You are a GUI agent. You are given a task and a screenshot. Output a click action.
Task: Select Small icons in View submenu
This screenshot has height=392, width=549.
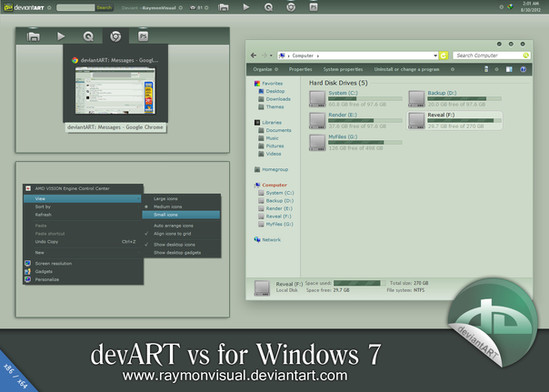point(181,215)
